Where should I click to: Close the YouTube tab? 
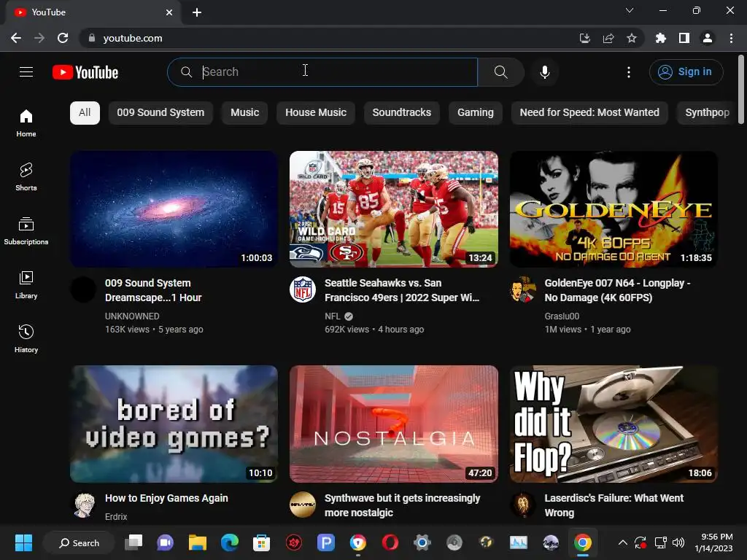(169, 12)
